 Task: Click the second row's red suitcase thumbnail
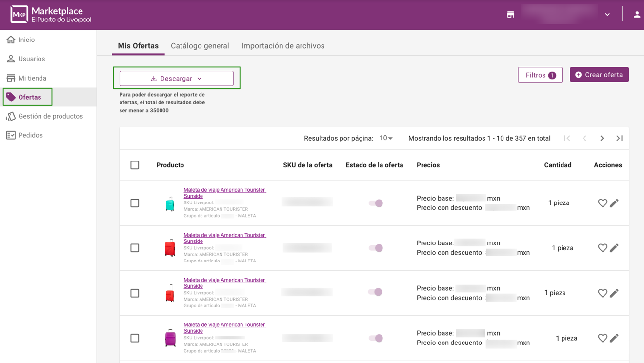coord(170,248)
